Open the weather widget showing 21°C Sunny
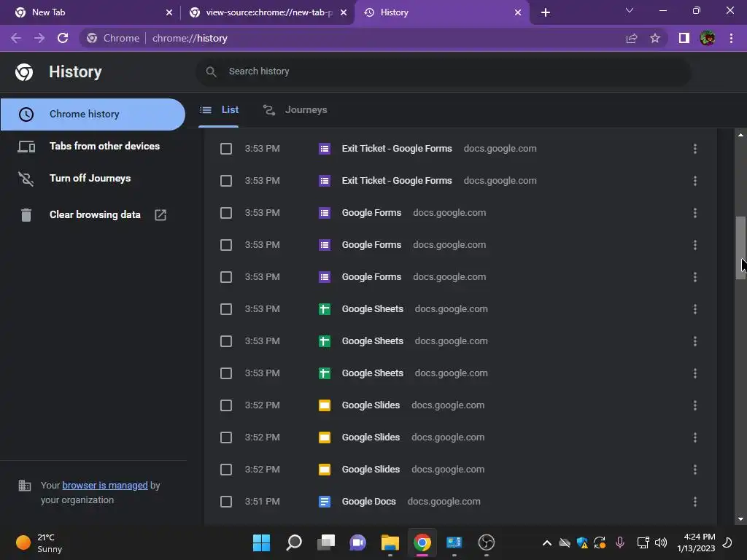Viewport: 747px width, 560px height. (39, 542)
